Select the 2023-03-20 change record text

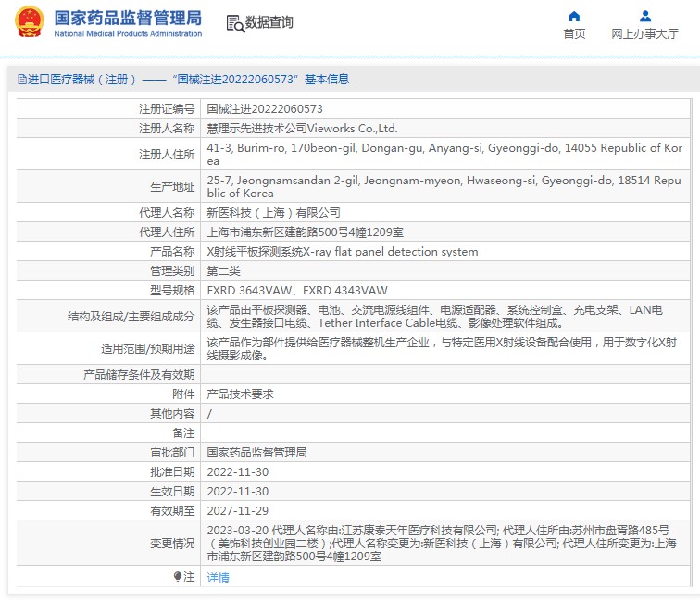coord(442,544)
